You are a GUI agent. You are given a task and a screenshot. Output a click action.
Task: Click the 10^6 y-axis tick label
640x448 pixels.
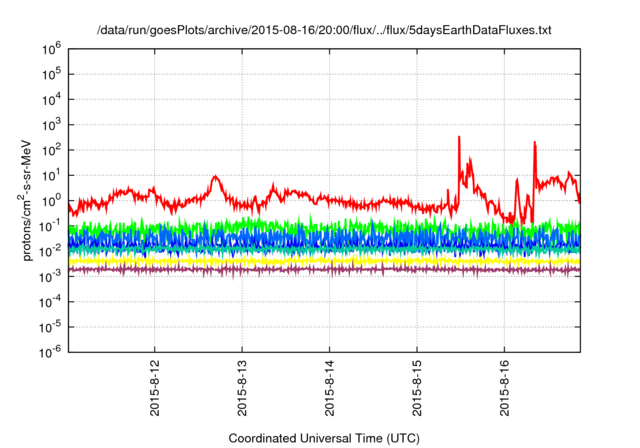pos(51,49)
